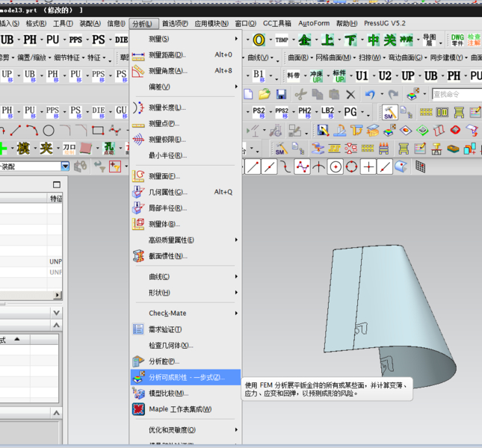Click horizontal scrollbar right arrow in navigator

coord(58,295)
